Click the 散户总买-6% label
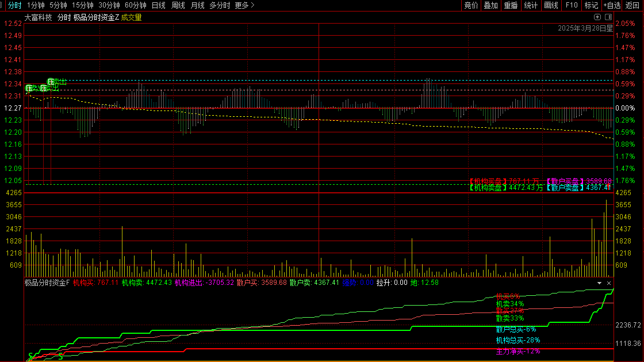644x362 pixels. point(516,329)
